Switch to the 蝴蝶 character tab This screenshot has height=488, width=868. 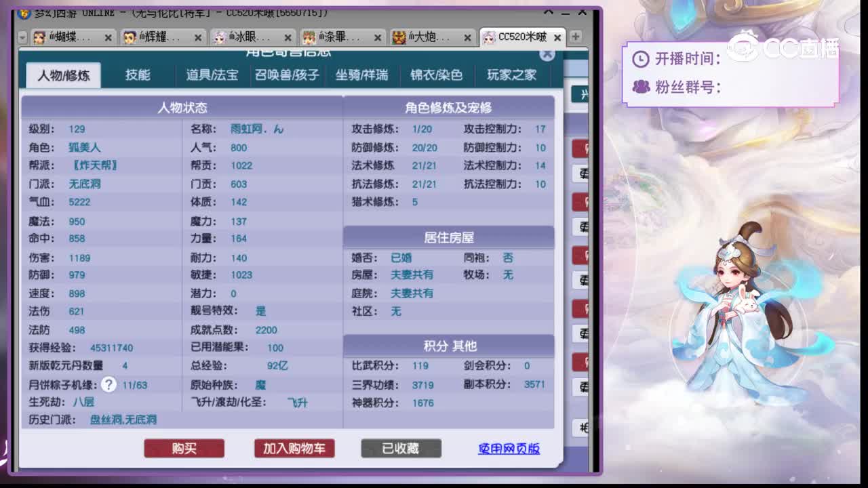(73, 37)
